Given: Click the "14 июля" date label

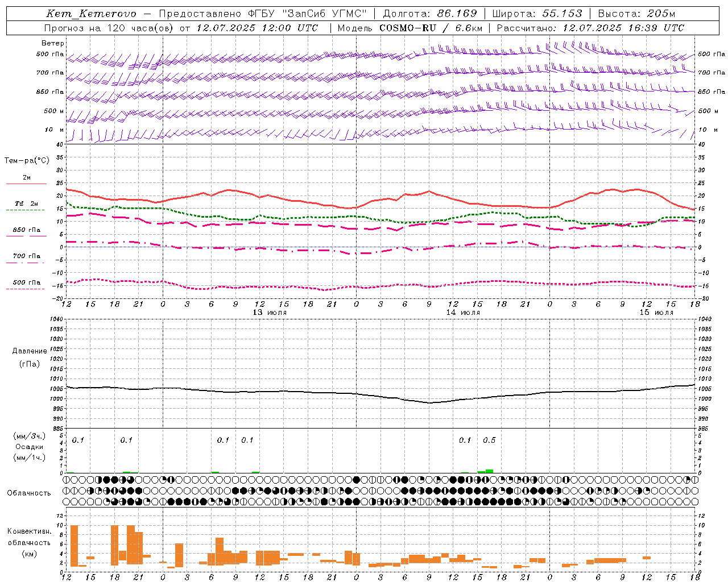Looking at the screenshot, I should (x=463, y=313).
